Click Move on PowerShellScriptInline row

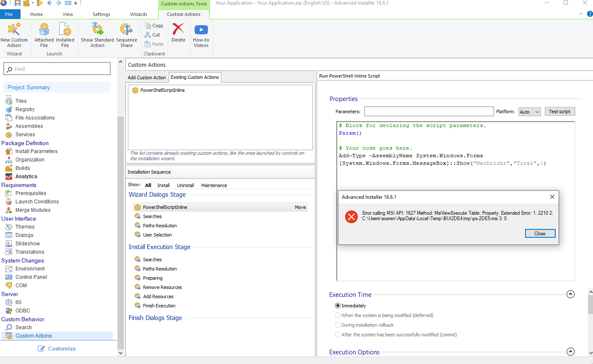[x=300, y=207]
